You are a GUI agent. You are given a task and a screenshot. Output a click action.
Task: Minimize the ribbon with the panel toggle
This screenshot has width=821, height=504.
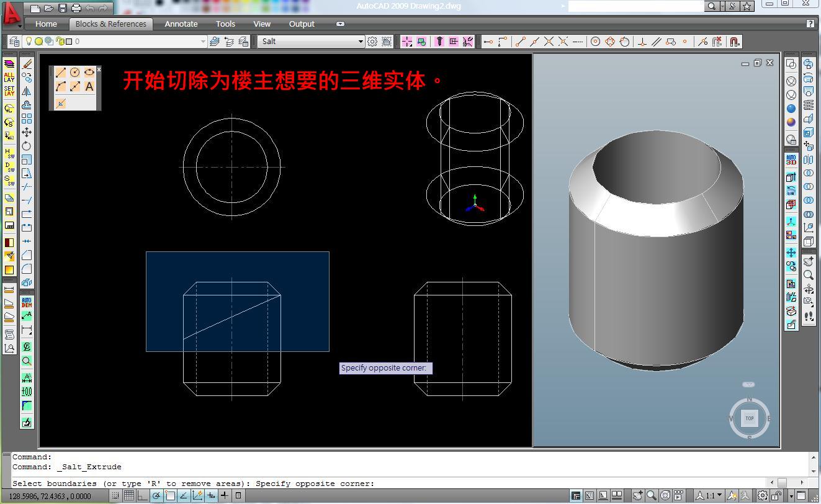pos(340,24)
